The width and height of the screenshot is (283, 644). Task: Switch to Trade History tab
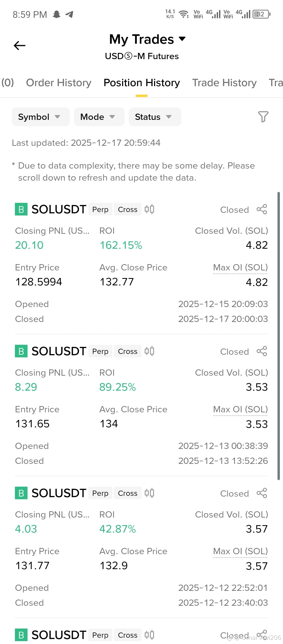point(224,83)
